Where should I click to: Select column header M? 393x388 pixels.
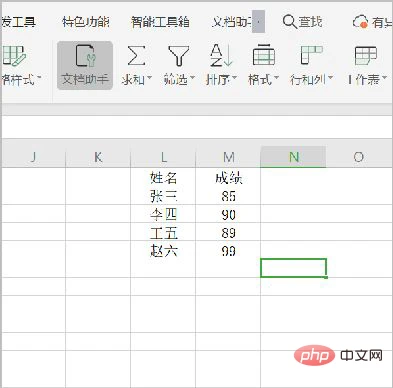click(x=228, y=157)
